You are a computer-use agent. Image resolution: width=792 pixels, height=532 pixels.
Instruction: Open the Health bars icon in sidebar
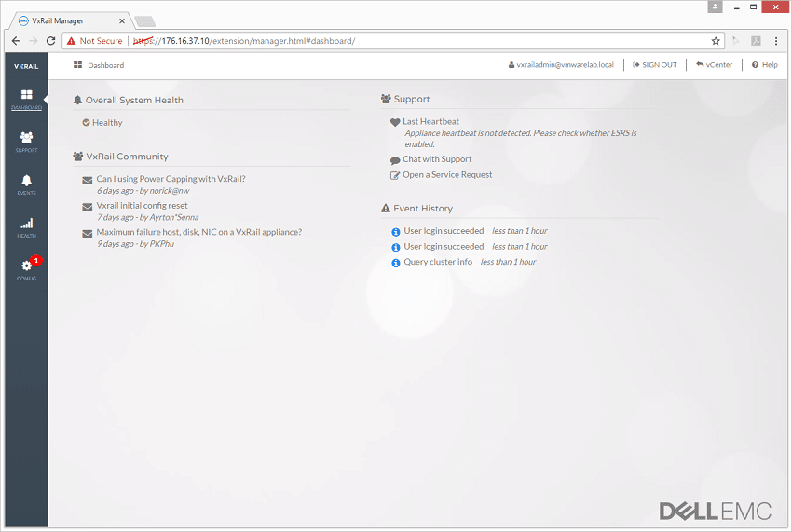(26, 224)
